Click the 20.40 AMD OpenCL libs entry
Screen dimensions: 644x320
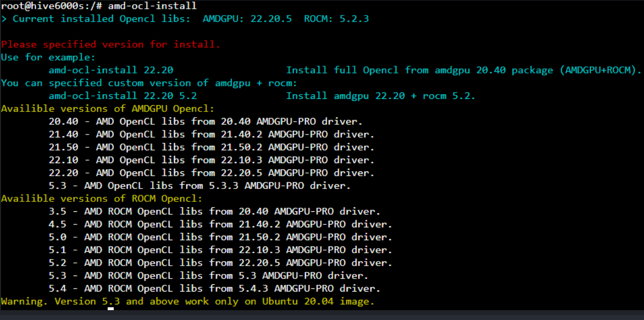[206, 122]
